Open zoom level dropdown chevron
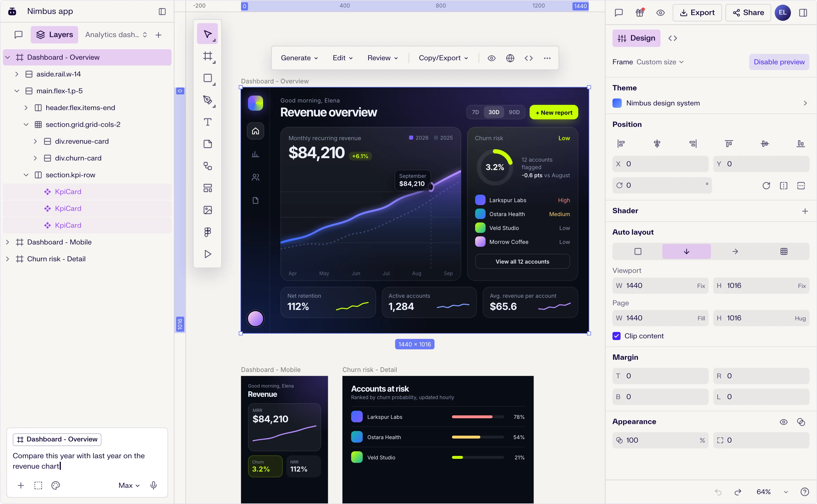Screen dimensions: 817x504 point(786,492)
